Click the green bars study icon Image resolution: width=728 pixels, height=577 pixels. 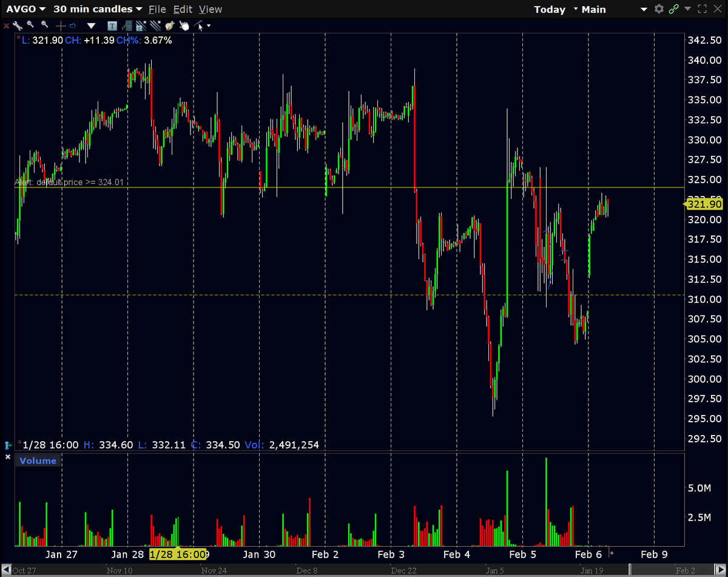pyautogui.click(x=127, y=25)
